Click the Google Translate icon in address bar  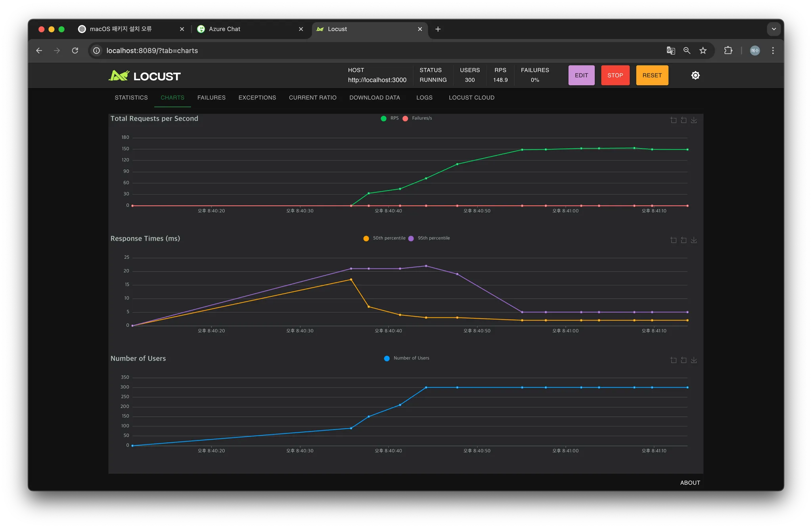coord(670,51)
